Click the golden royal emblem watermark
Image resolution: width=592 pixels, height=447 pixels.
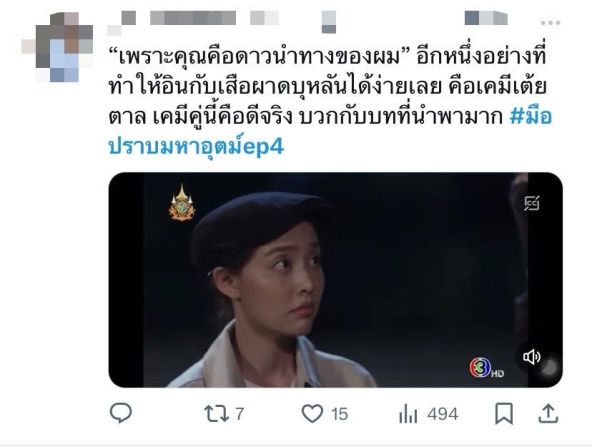click(x=182, y=203)
